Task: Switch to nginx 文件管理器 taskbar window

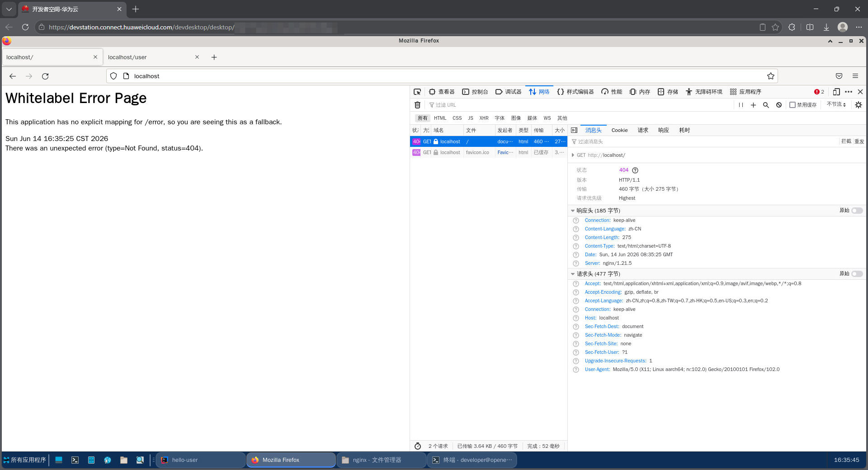Action: coord(382,460)
